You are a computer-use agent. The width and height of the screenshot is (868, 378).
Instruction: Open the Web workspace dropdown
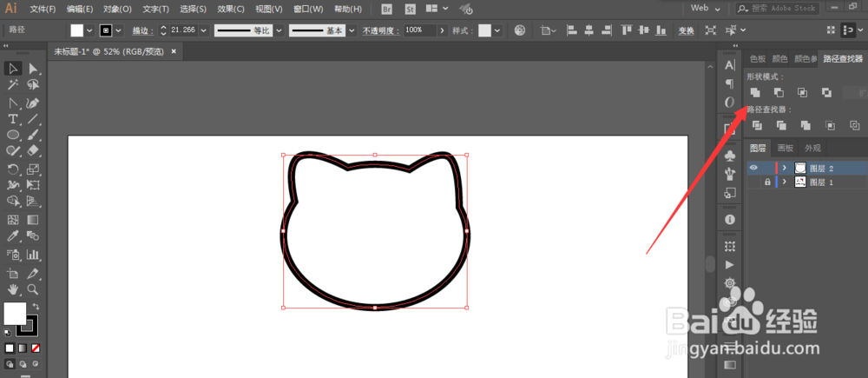click(706, 9)
